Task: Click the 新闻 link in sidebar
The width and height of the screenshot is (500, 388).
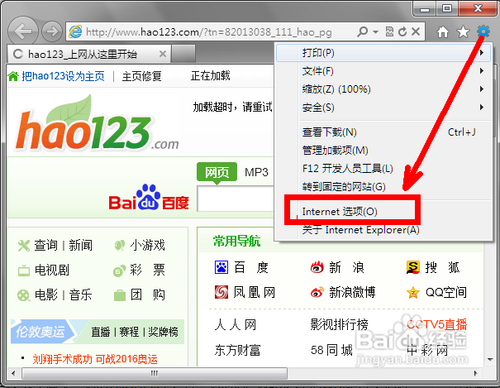Action: pos(81,246)
